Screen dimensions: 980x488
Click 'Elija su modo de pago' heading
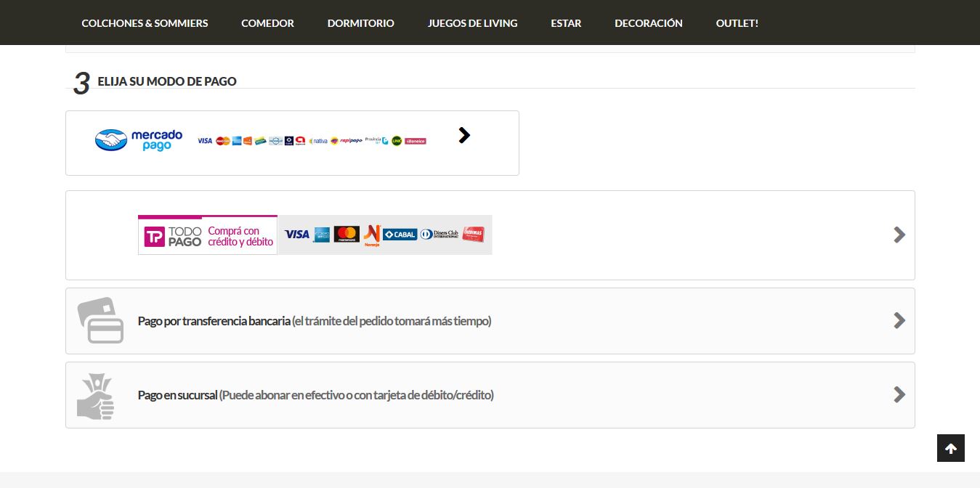167,81
